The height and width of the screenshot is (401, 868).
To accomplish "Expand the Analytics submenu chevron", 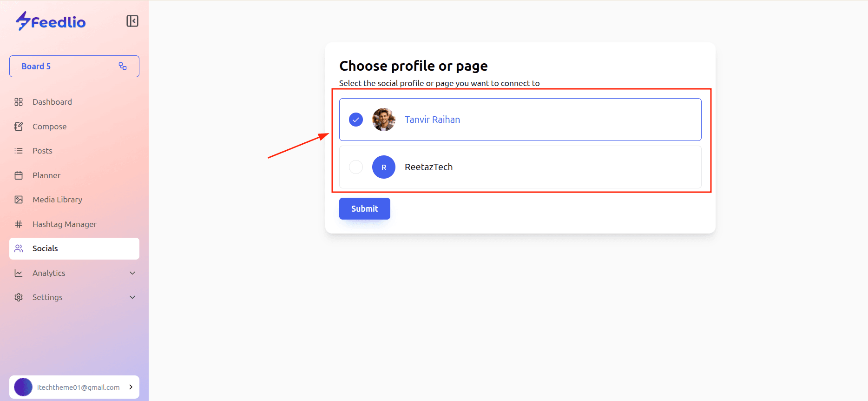I will [132, 273].
